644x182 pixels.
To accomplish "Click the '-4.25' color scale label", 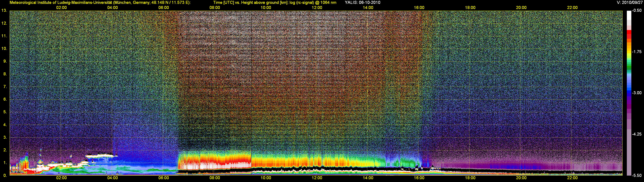I will (x=637, y=134).
